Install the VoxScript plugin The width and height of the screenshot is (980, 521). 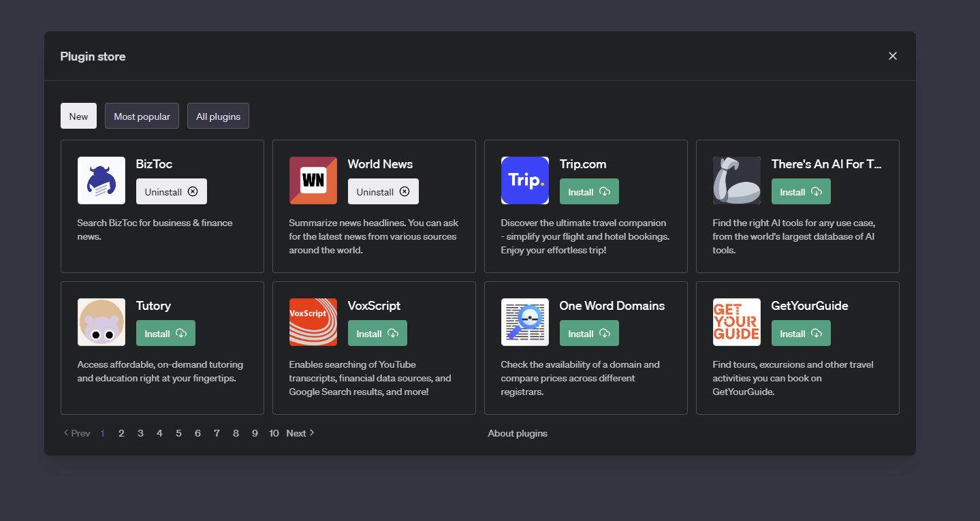(x=377, y=333)
